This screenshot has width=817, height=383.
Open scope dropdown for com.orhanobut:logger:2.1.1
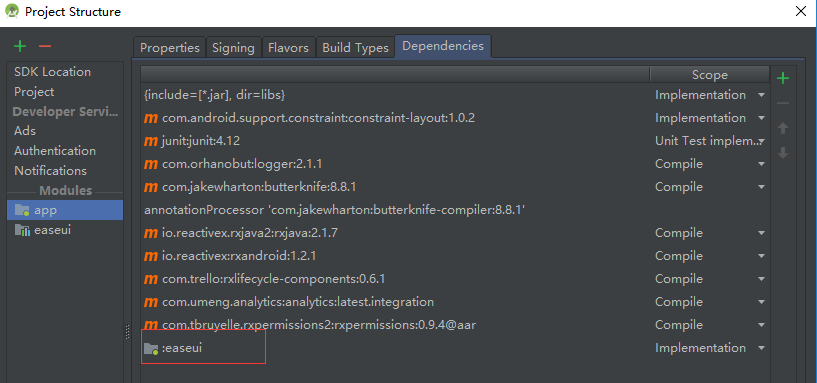point(761,164)
